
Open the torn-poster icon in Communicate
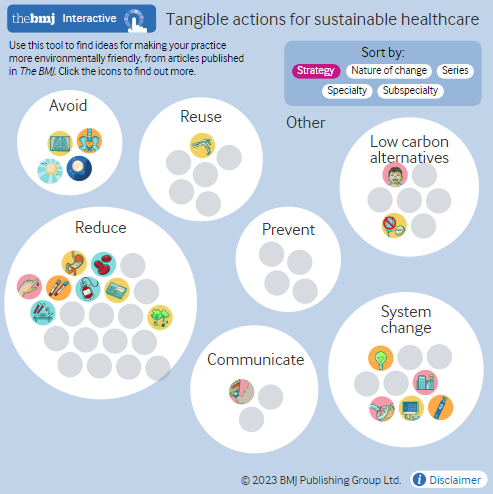click(242, 391)
